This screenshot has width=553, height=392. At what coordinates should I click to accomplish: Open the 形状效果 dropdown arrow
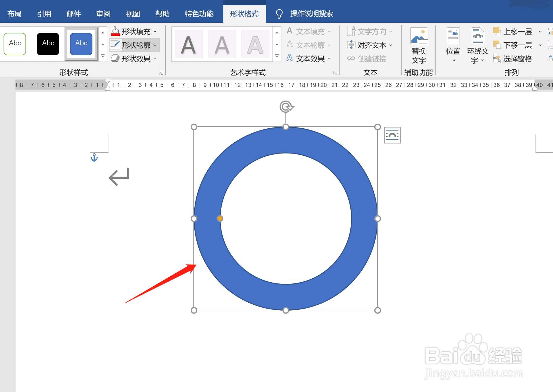[x=155, y=59]
